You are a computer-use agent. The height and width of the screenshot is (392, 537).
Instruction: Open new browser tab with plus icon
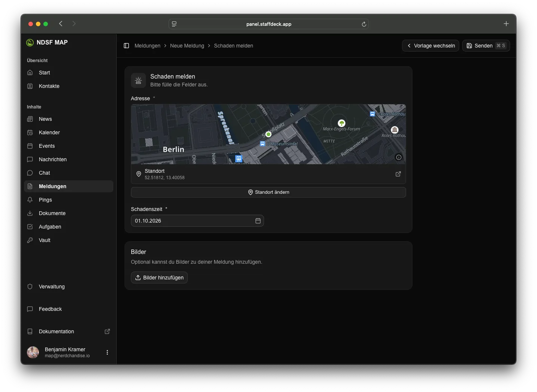coord(506,24)
